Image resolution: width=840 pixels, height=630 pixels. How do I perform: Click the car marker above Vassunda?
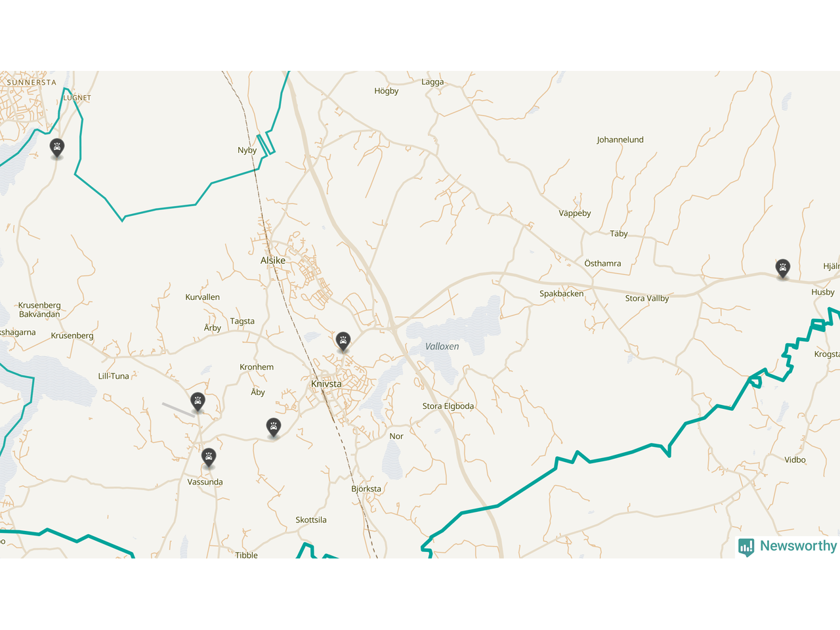click(209, 457)
